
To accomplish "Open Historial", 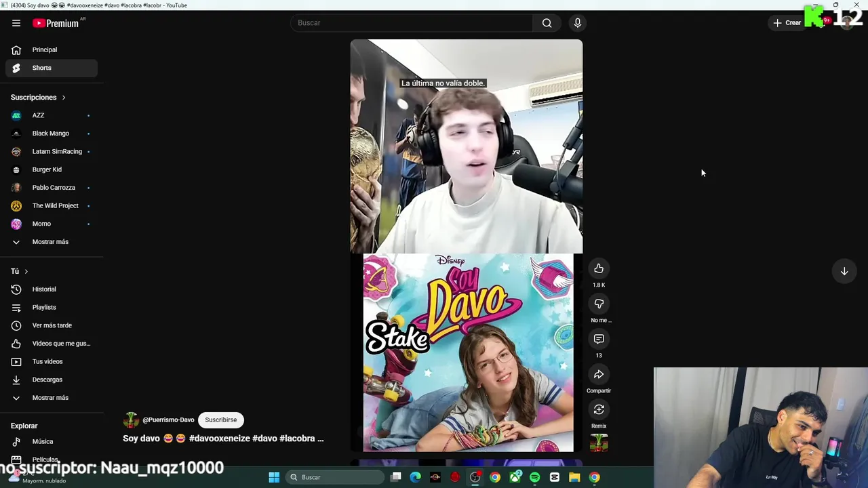I will tap(52, 289).
